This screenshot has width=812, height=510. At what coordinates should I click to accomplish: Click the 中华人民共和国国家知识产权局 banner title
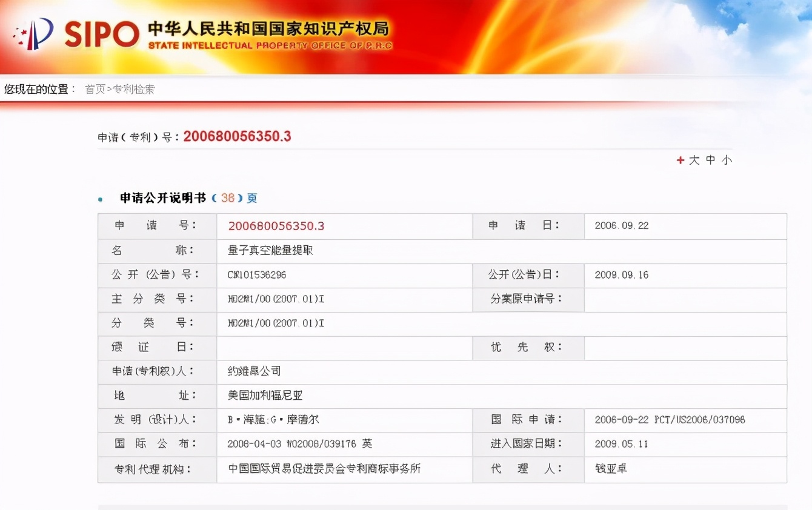(268, 28)
